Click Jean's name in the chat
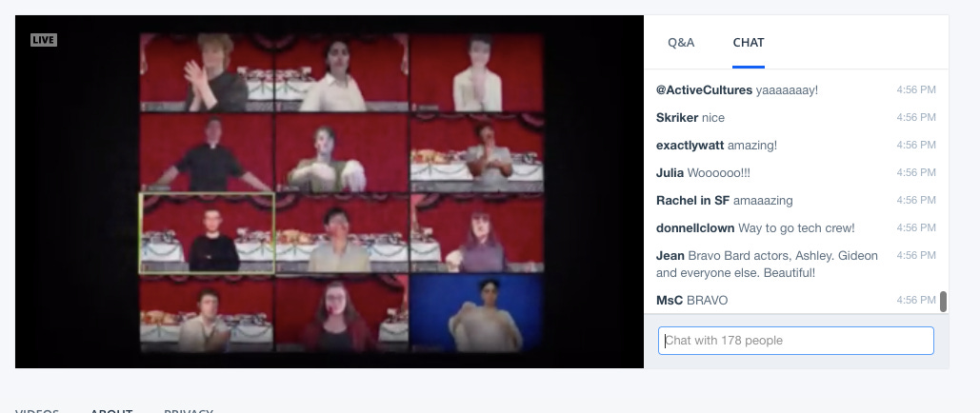Screen dimensions: 980x413 pos(670,256)
